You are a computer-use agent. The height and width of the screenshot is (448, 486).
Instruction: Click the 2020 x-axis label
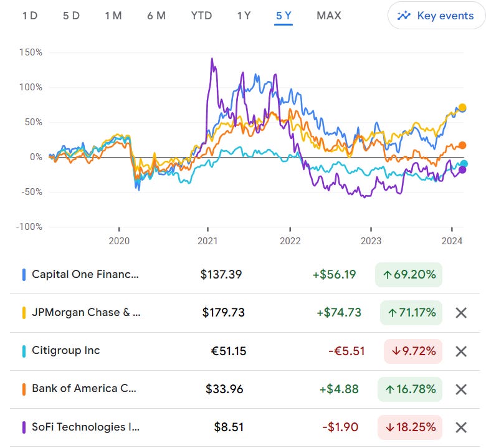click(119, 241)
